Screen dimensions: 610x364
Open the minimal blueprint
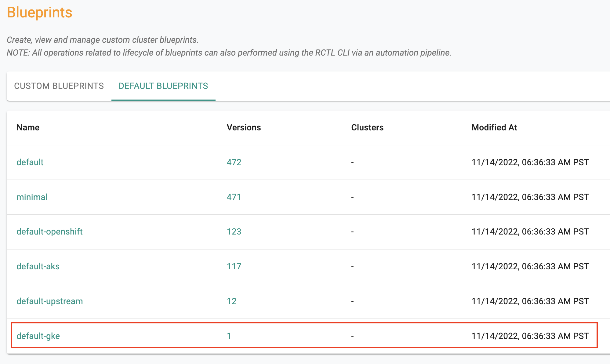coord(32,197)
